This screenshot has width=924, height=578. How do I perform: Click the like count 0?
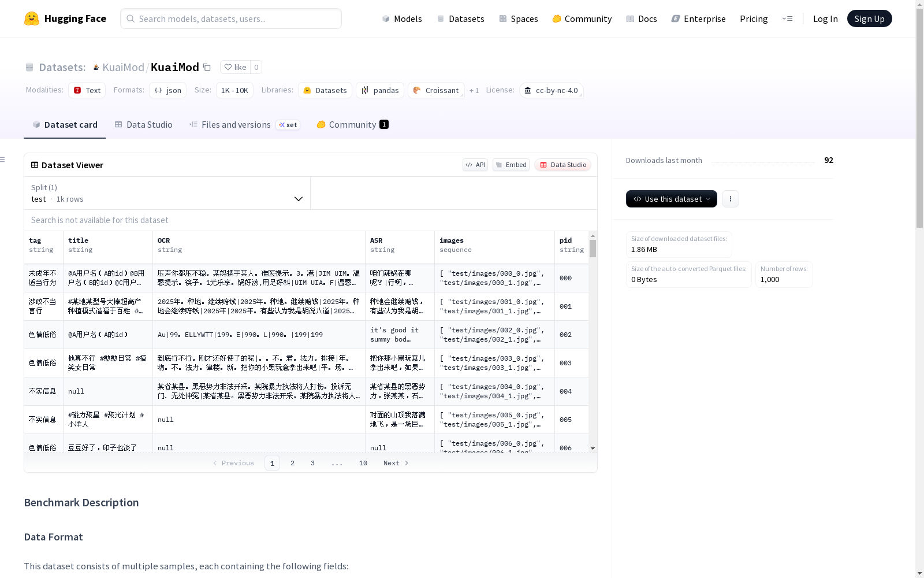tap(256, 67)
